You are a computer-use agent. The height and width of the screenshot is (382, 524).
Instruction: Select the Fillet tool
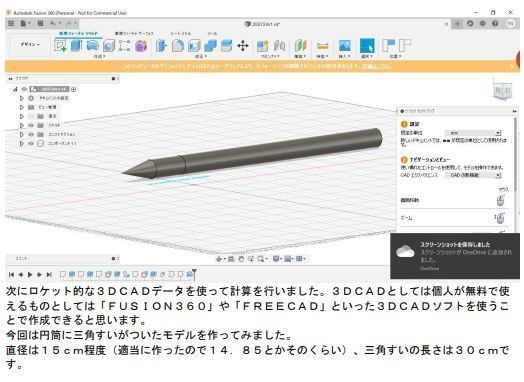tap(178, 46)
